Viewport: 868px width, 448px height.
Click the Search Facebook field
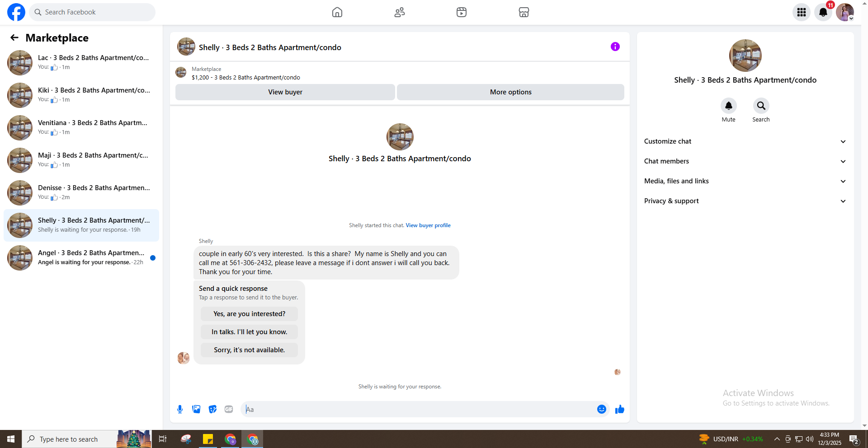92,12
